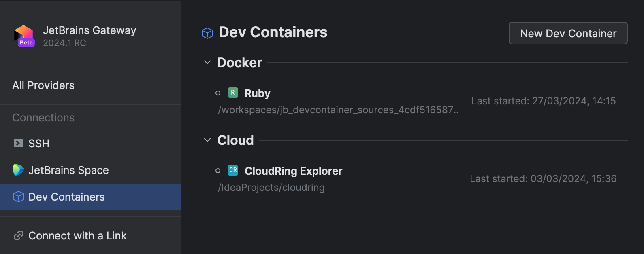Click the link chain icon
Viewport: 644px width, 254px height.
pyautogui.click(x=19, y=235)
